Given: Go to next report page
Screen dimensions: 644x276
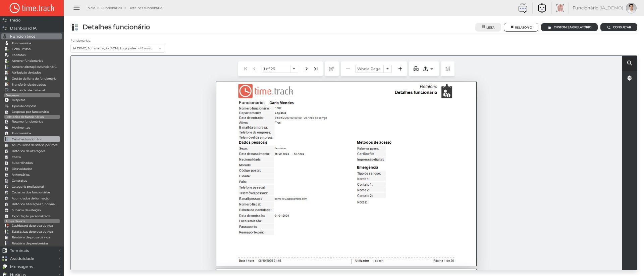Looking at the screenshot, I should [306, 69].
